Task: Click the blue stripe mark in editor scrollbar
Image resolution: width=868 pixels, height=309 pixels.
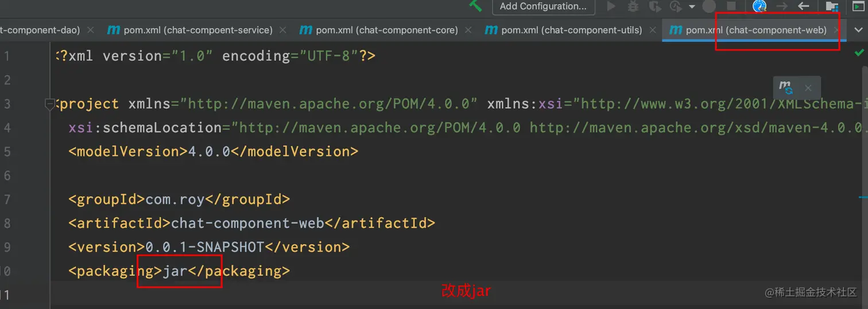Action: [x=863, y=197]
